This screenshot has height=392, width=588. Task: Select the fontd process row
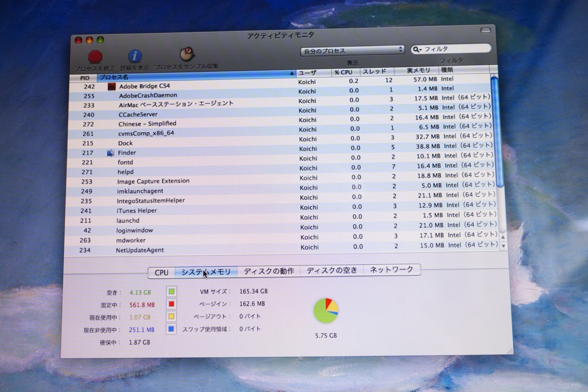[280, 160]
